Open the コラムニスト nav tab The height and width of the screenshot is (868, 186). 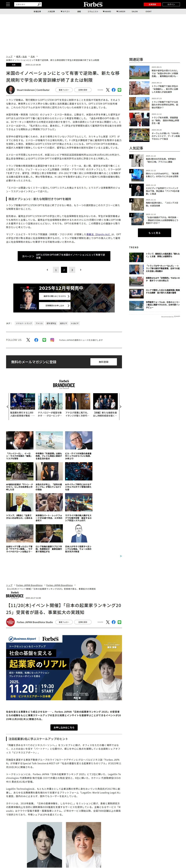[x=93, y=11]
